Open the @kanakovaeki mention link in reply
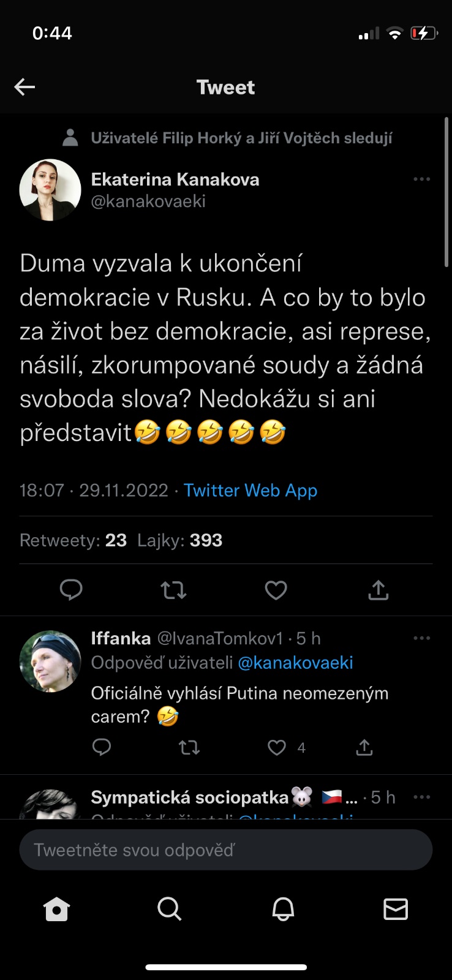 (x=295, y=663)
